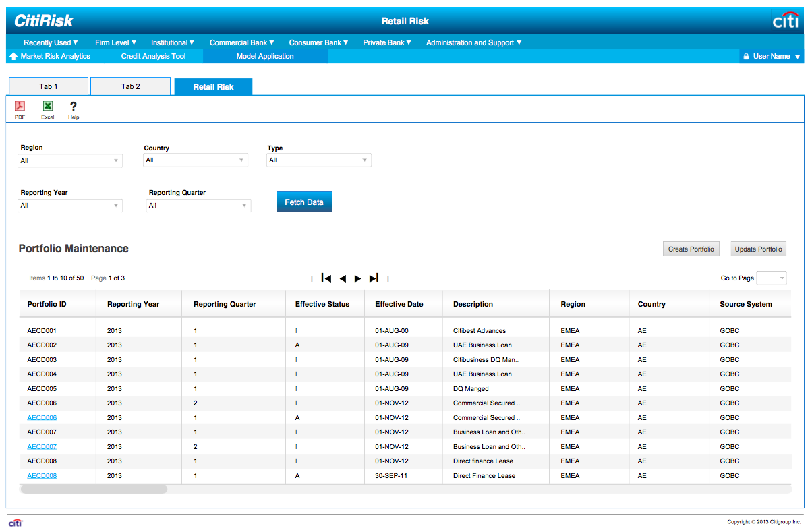Open the Credit Analysis Tool
812x532 pixels.
coord(153,57)
